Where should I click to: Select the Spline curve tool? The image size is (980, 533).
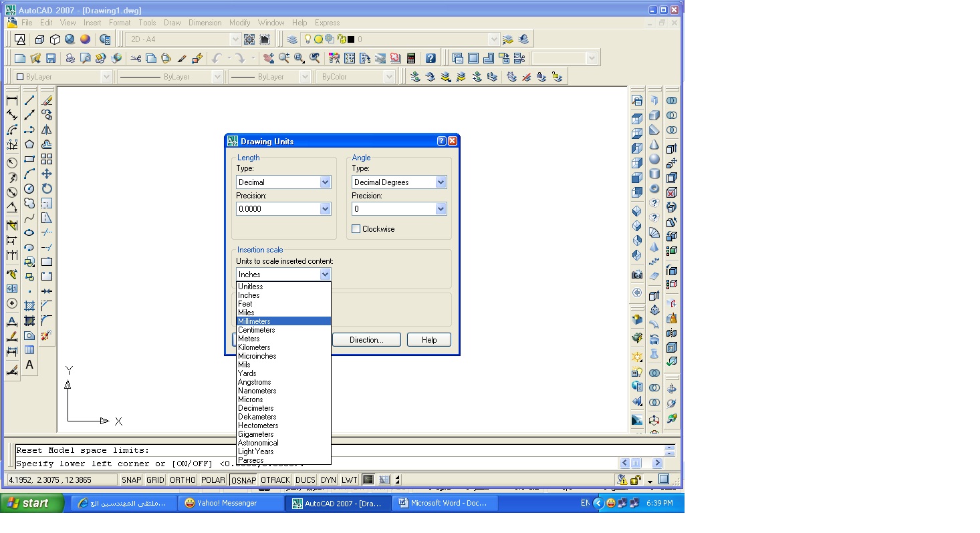point(29,218)
